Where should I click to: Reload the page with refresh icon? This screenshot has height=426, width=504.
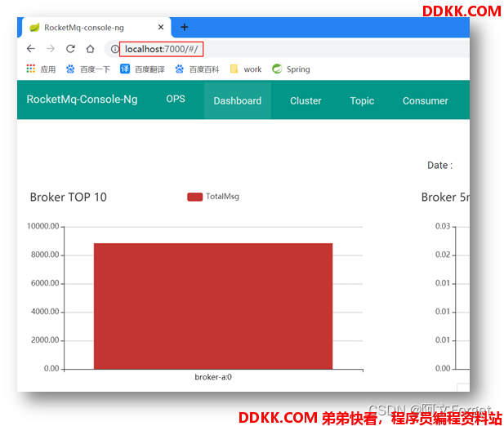coord(71,49)
